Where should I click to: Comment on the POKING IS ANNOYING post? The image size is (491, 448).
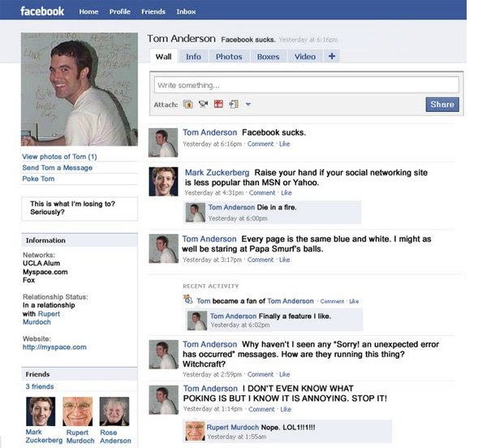[x=261, y=409]
